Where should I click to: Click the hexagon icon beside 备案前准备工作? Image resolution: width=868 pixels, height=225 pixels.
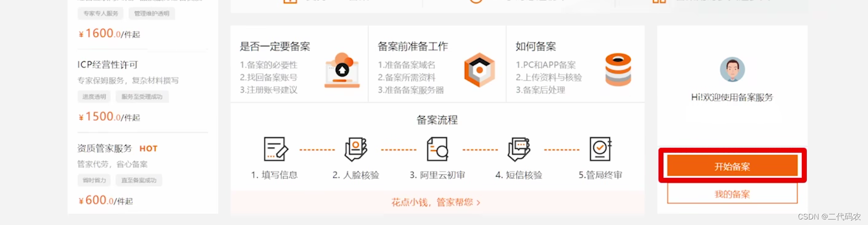click(479, 70)
